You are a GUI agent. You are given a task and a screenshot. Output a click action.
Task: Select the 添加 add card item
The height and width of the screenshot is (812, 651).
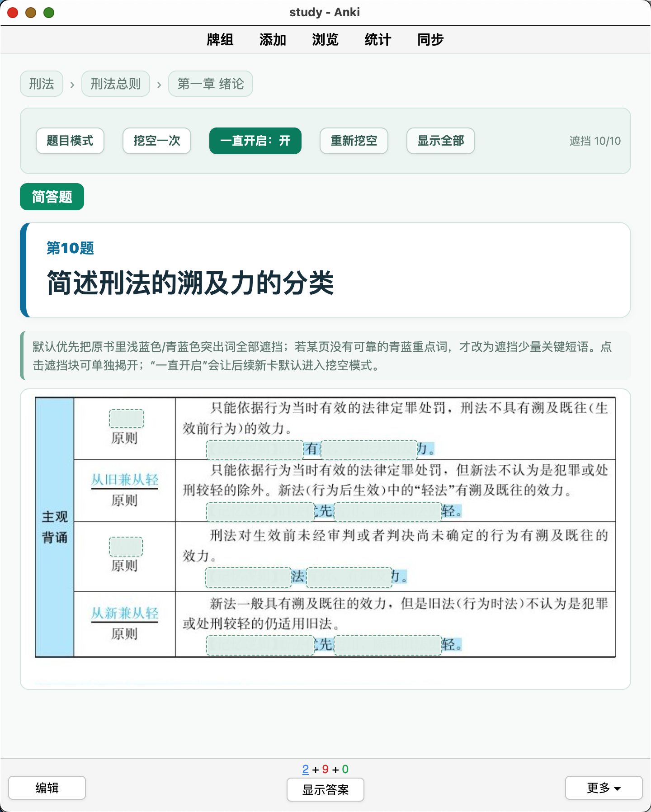pos(273,40)
